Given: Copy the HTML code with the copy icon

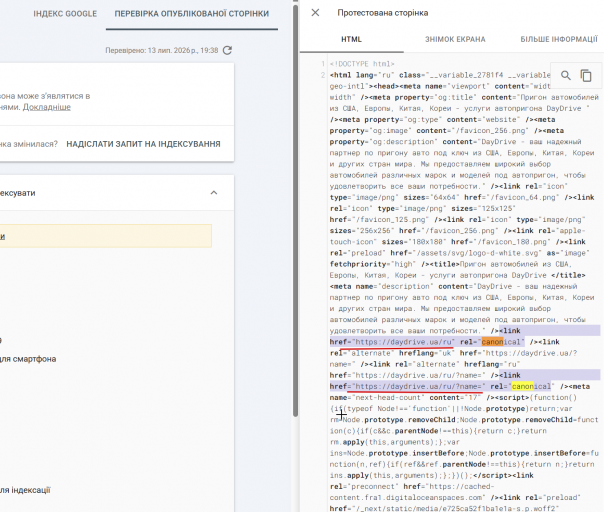Looking at the screenshot, I should point(586,76).
